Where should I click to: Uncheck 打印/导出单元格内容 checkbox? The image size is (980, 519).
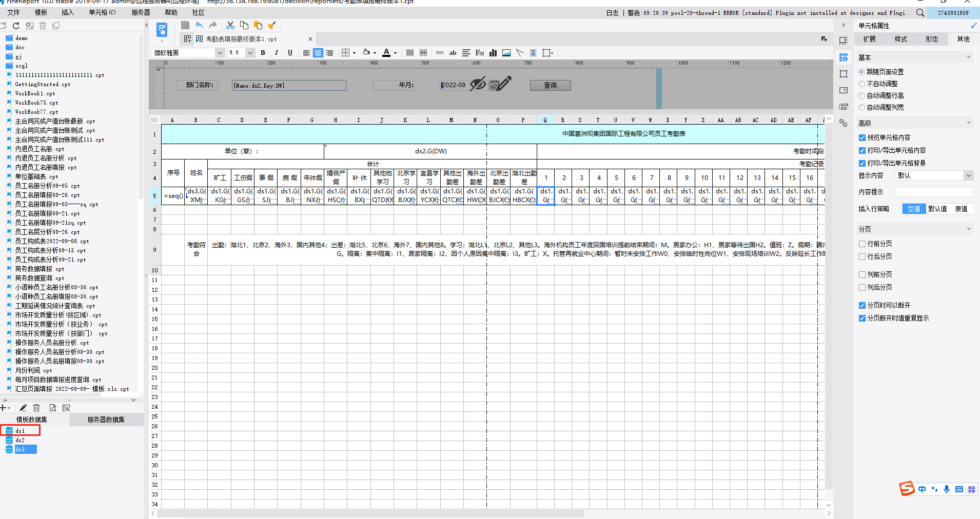[x=862, y=150]
